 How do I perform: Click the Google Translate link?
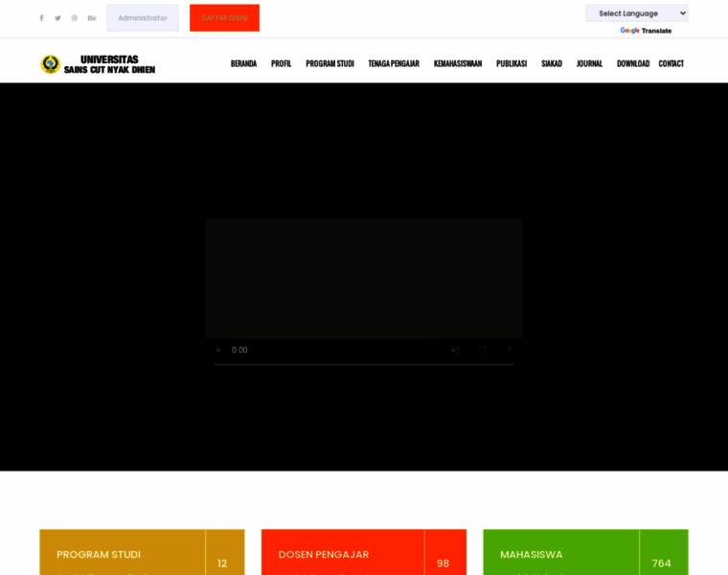(646, 31)
